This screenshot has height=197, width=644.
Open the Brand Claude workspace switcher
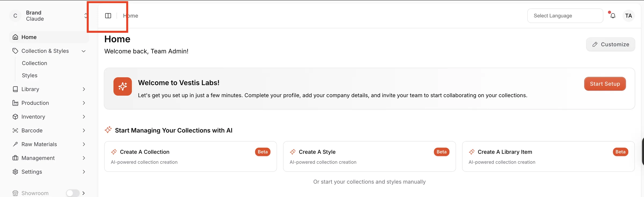click(x=49, y=16)
